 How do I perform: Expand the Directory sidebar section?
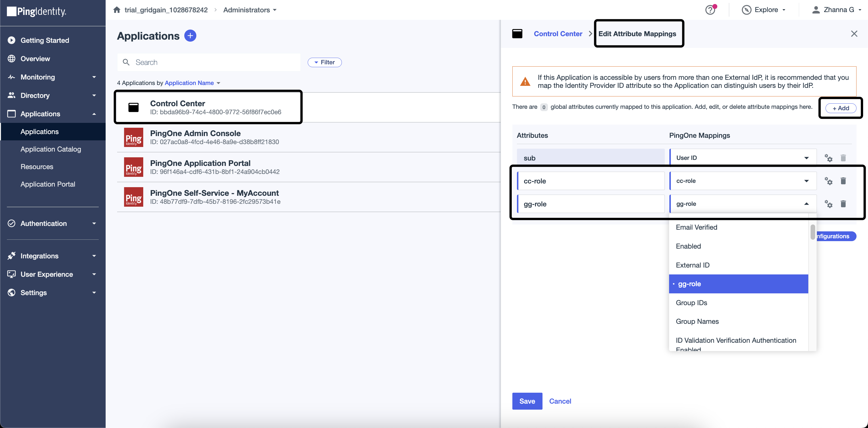tap(53, 95)
